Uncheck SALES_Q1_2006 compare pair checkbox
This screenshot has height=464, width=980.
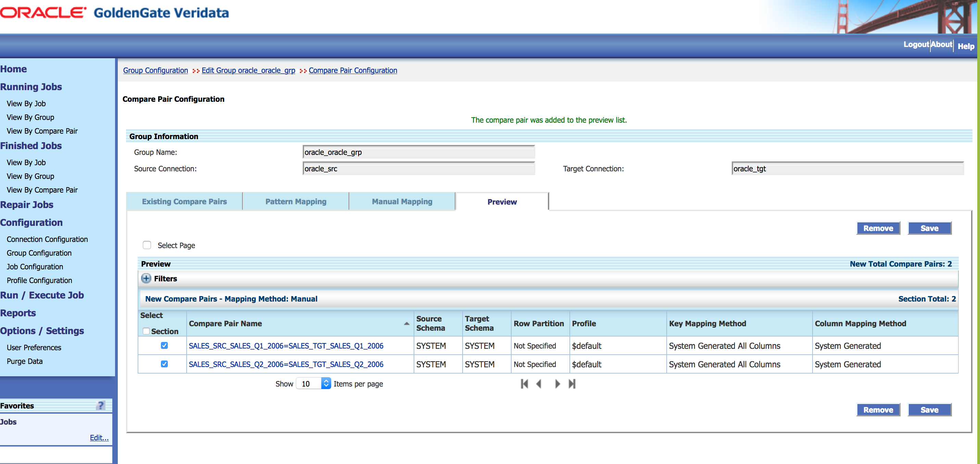tap(164, 345)
